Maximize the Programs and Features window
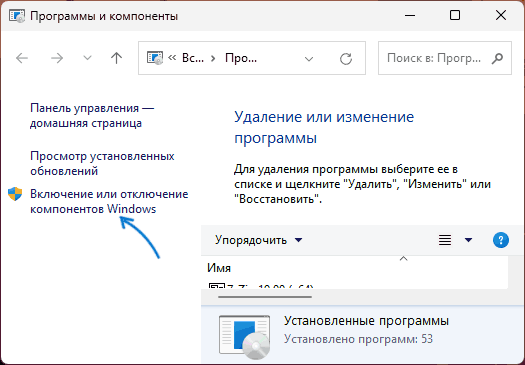The image size is (525, 365). (455, 15)
